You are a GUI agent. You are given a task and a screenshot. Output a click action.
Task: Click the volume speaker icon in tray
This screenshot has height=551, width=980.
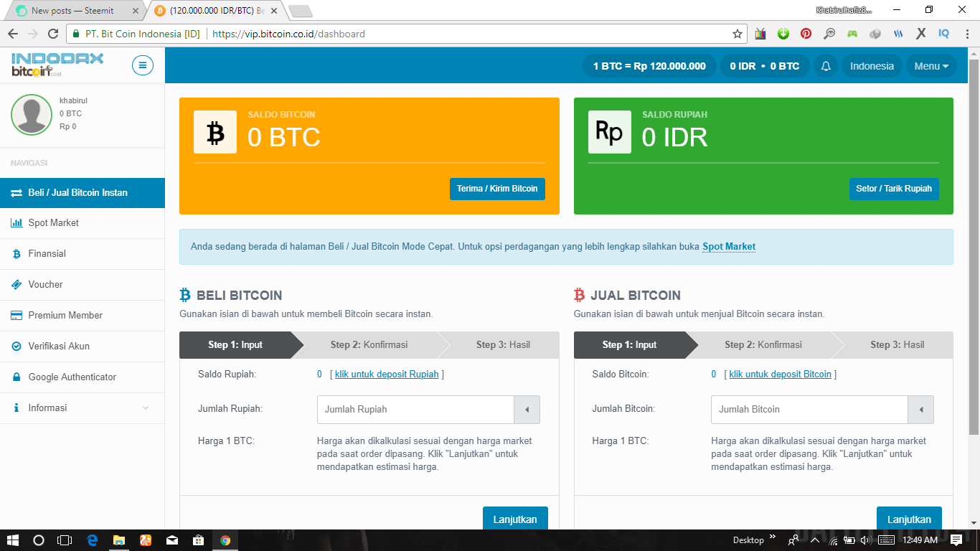pos(865,540)
